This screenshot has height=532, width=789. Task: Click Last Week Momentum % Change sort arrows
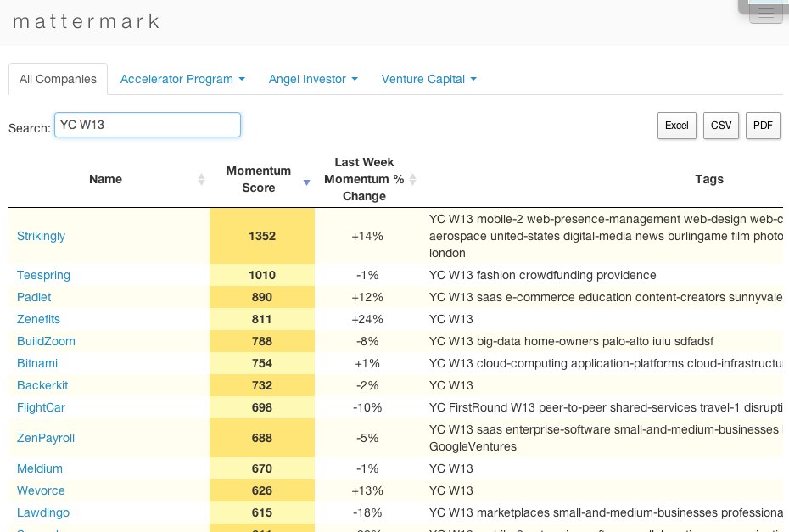(413, 179)
